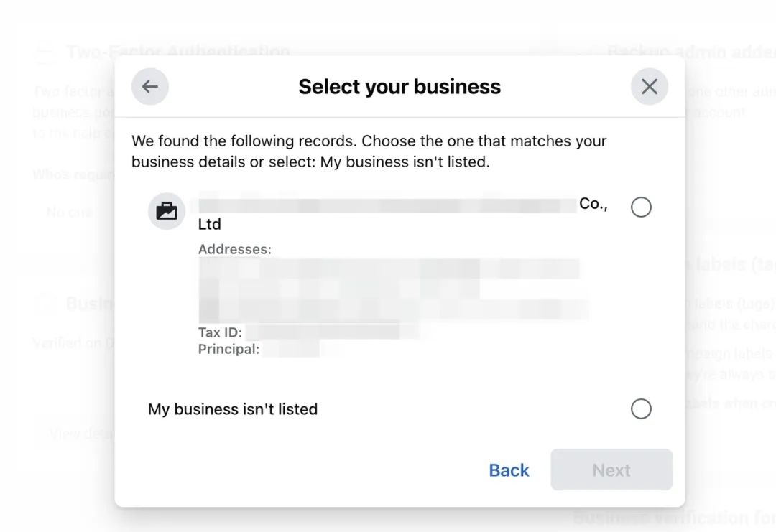
Task: Click the faded View details link in background
Action: tap(82, 434)
